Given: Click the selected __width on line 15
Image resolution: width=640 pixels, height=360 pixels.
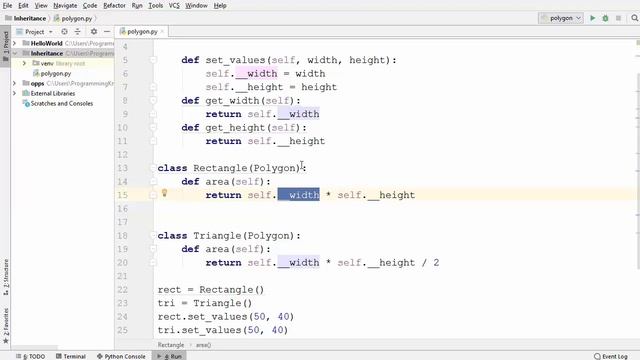Looking at the screenshot, I should click(x=298, y=195).
